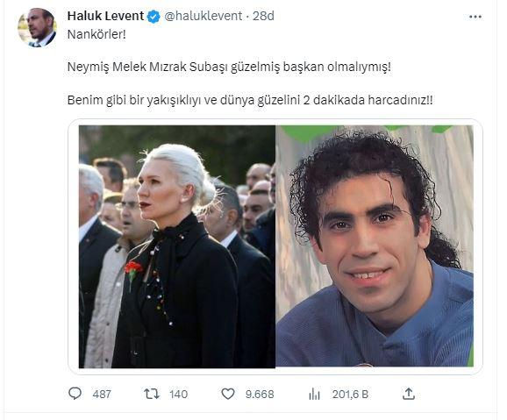
Task: Open the round profile avatar picture
Action: [37, 28]
